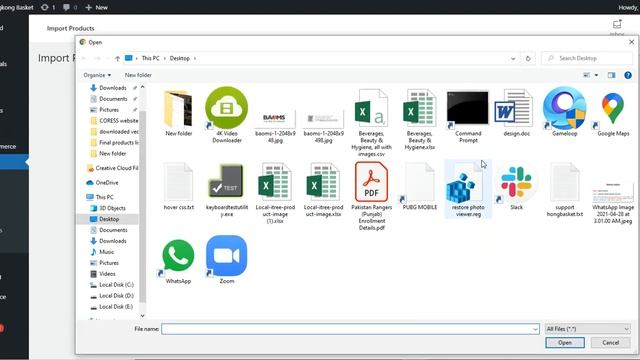
Task: Select Beverages, Beauty & Hygiene csv file
Action: pyautogui.click(x=371, y=108)
